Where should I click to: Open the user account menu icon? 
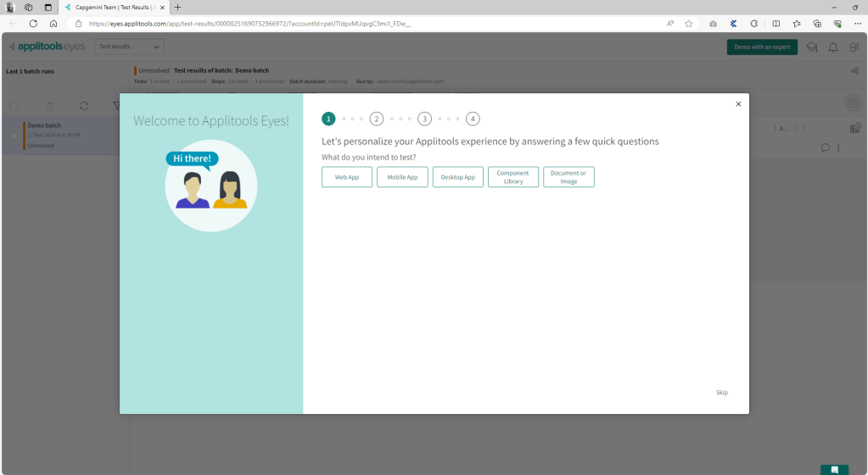click(854, 47)
